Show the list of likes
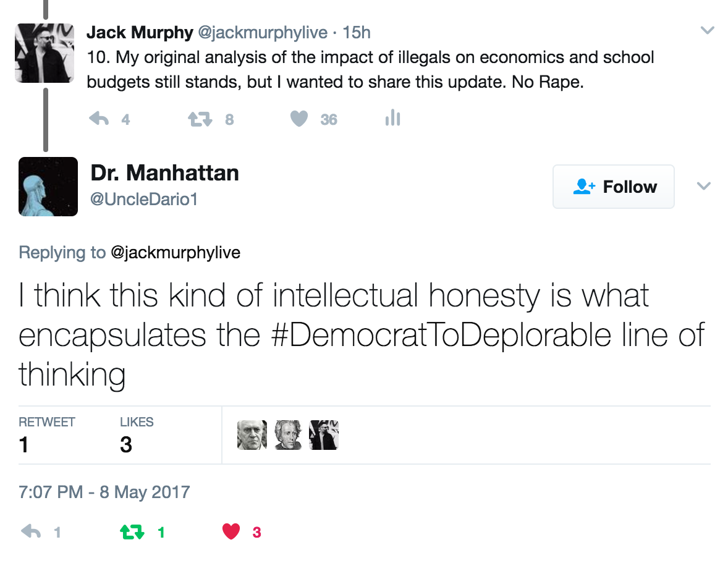This screenshot has height=571, width=728. [136, 435]
